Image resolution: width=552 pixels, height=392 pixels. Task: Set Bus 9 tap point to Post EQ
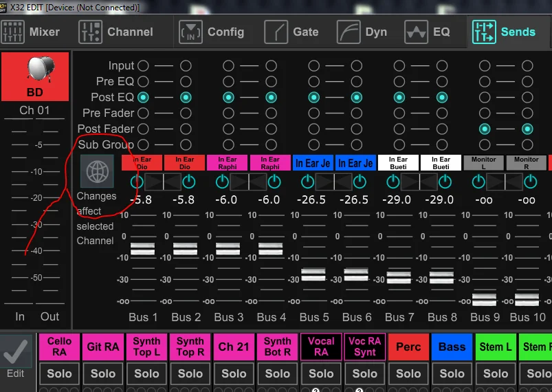point(485,97)
